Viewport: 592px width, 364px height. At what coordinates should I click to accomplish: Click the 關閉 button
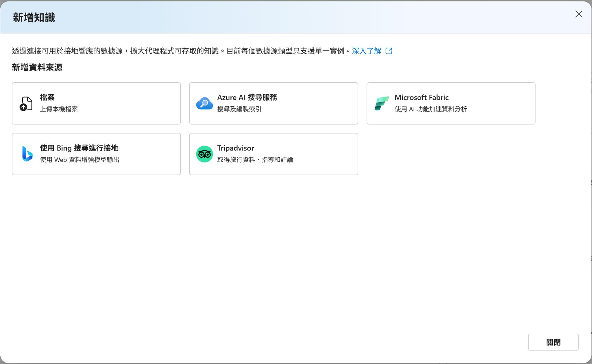(553, 342)
